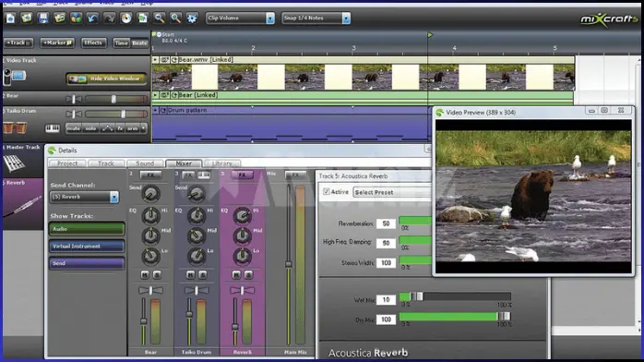
Task: Click the Effects button
Action: pos(93,42)
